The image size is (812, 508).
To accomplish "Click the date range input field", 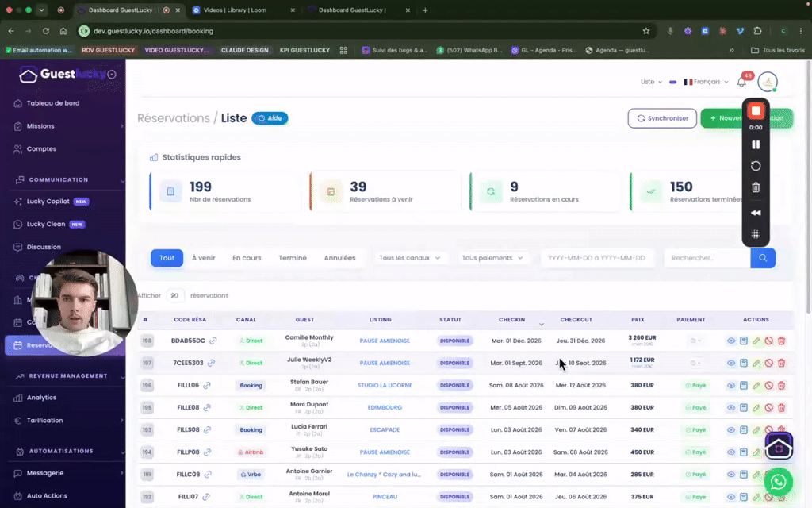I will tap(596, 258).
